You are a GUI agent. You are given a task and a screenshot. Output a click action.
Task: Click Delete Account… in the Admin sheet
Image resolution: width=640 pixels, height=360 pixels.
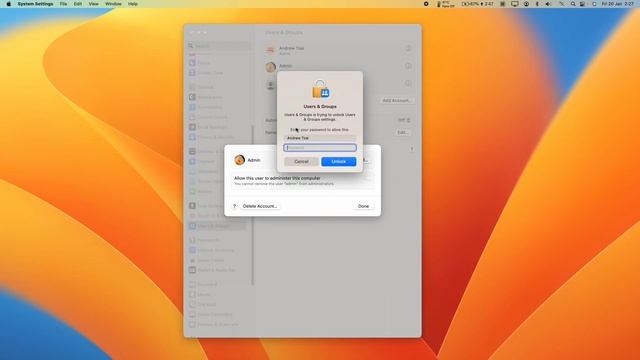pos(260,206)
